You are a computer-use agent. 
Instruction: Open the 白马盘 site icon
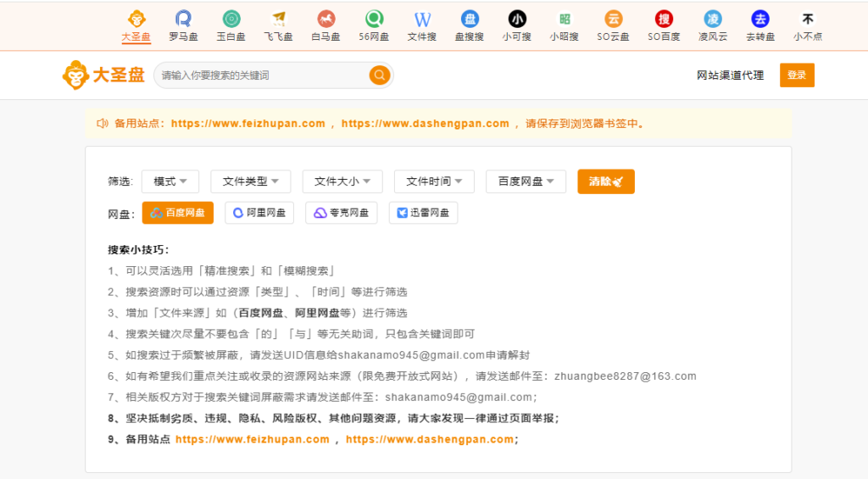(x=326, y=19)
